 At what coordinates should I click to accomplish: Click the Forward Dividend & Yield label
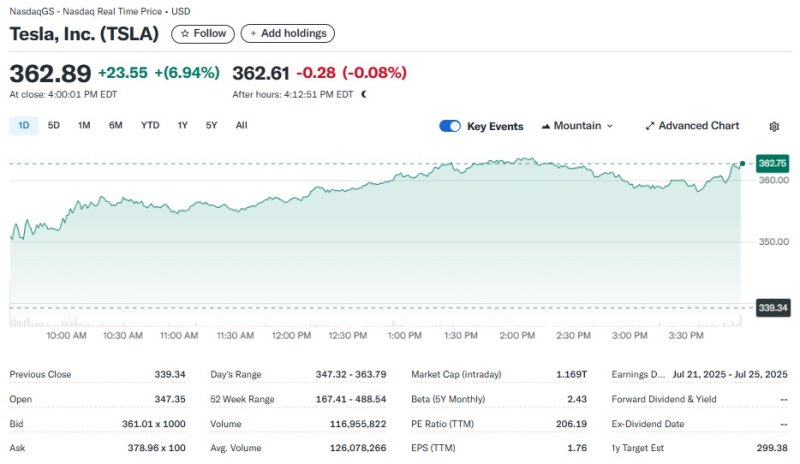pyautogui.click(x=664, y=399)
